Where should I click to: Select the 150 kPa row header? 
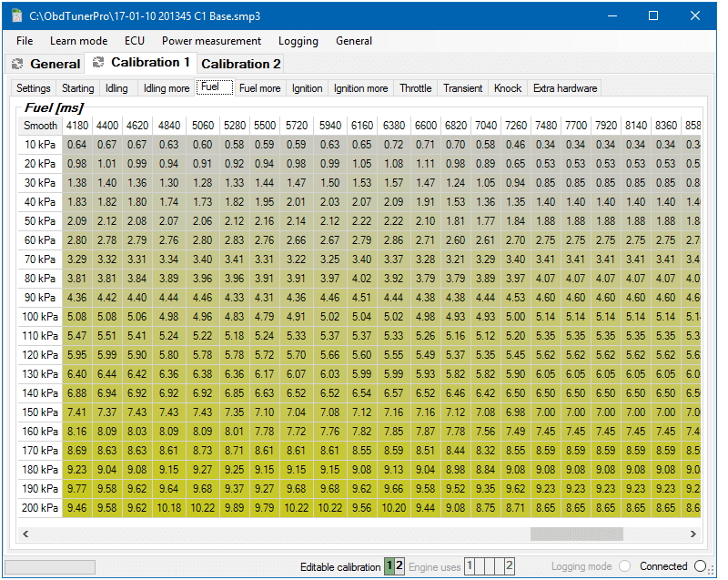[40, 412]
